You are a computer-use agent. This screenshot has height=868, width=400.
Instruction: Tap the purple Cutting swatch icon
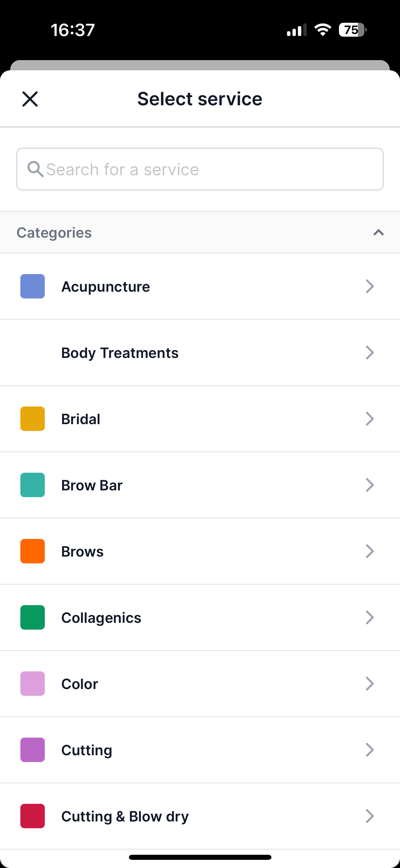click(x=33, y=750)
